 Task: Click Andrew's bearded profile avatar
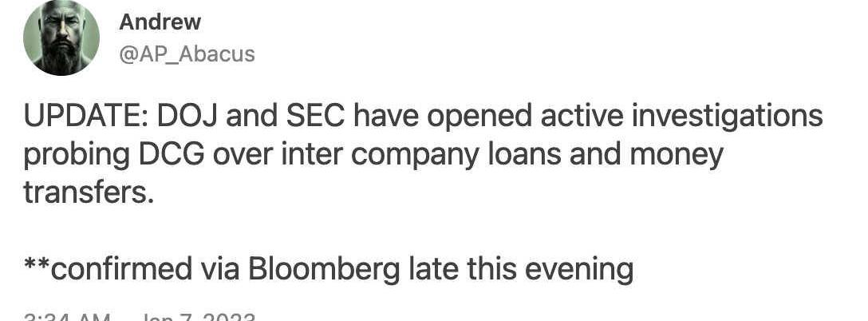pyautogui.click(x=61, y=37)
